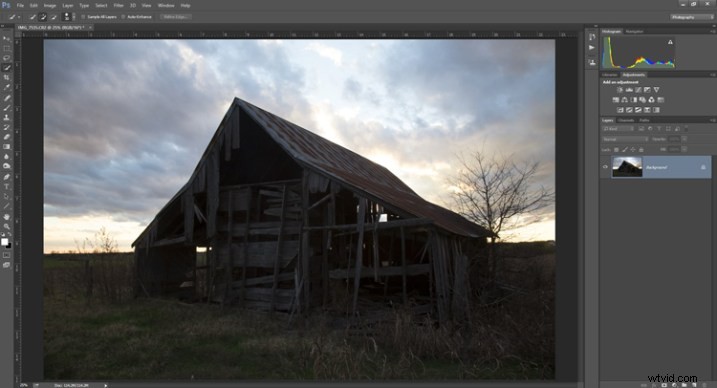Add an Exposure adjustment
The image size is (717, 388).
pyautogui.click(x=647, y=90)
